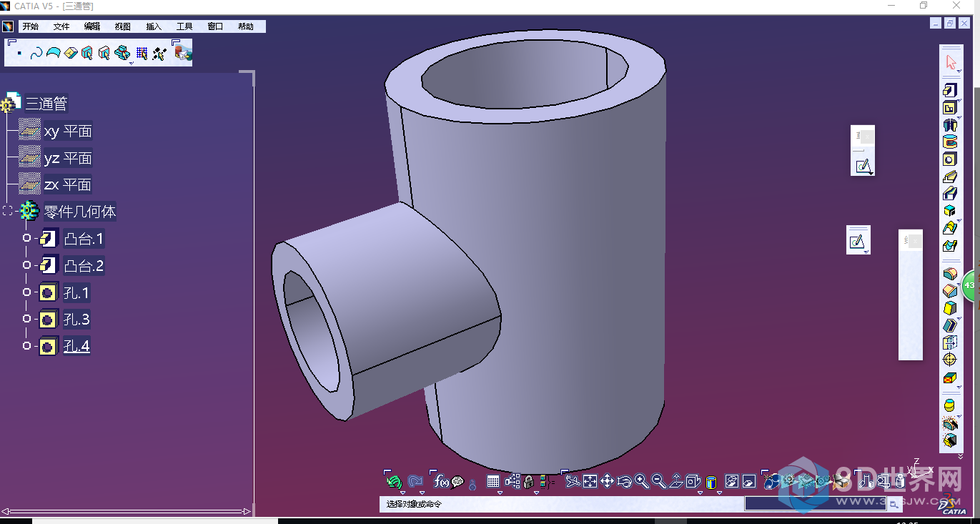The height and width of the screenshot is (524, 980).
Task: Click the surface filter icon in top-left toolbar
Action: (53, 54)
